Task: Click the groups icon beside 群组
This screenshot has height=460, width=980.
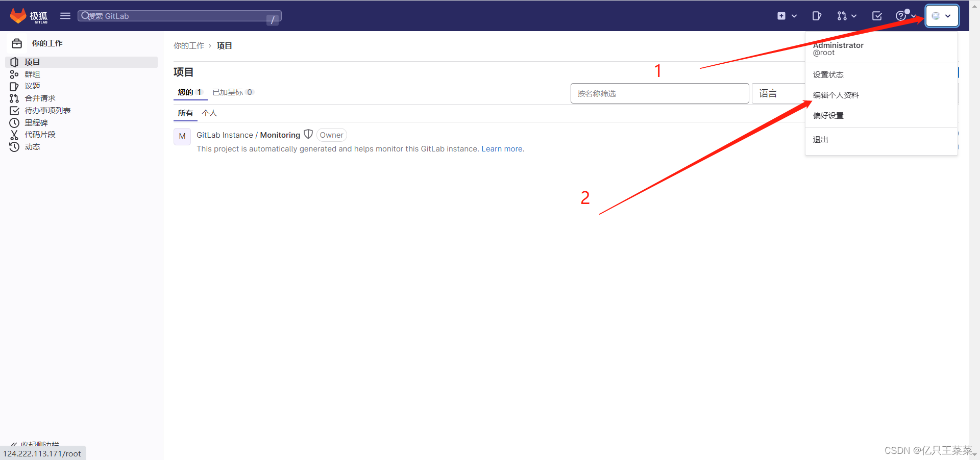Action: click(x=14, y=74)
